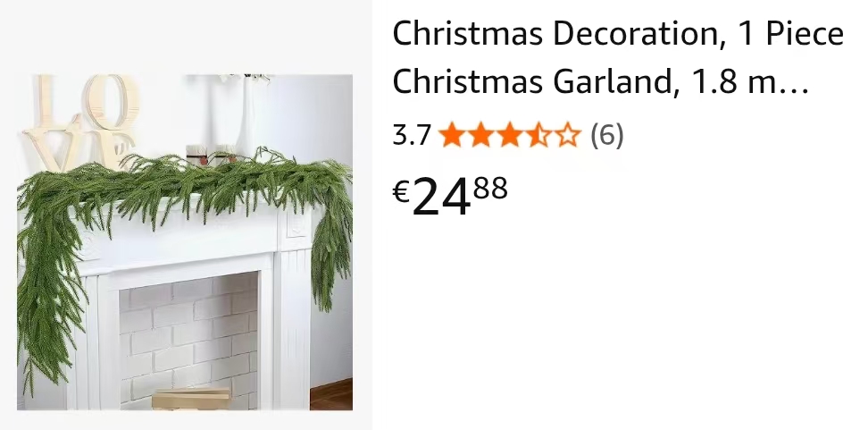The height and width of the screenshot is (430, 868).
Task: Click the wooden logs inside the fireplace
Action: pos(191,399)
